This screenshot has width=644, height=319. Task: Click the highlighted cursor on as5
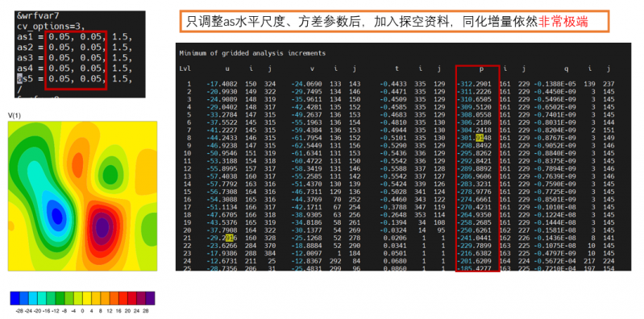click(19, 78)
